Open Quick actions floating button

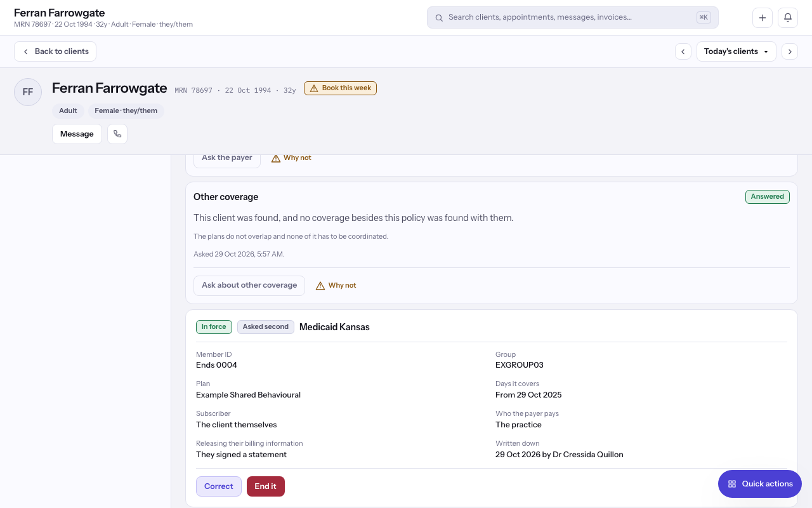tap(760, 484)
